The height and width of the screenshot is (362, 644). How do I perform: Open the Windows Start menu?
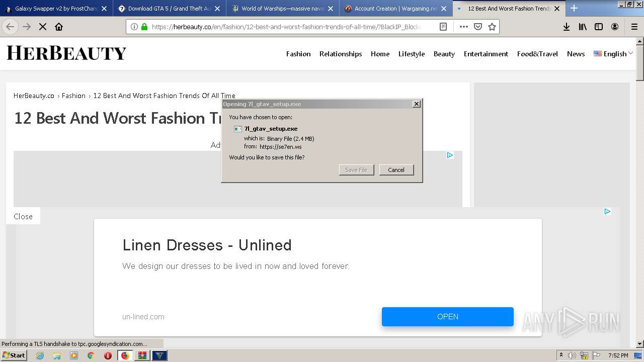pyautogui.click(x=14, y=355)
